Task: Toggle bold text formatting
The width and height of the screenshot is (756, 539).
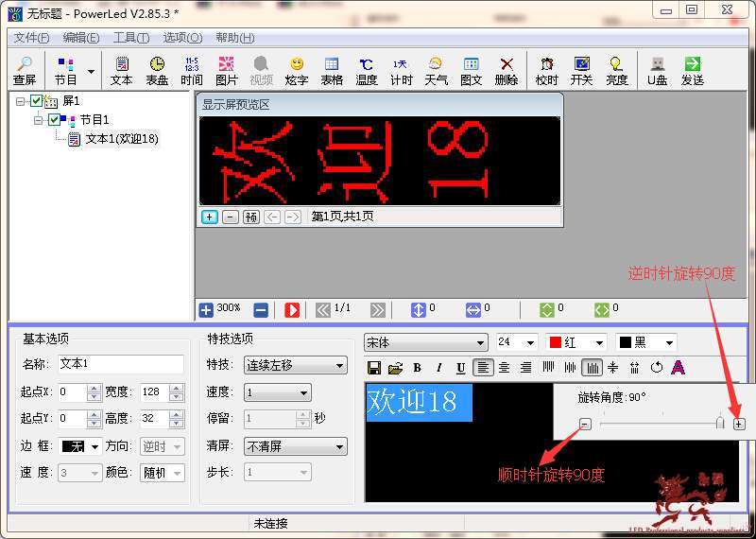Action: click(x=417, y=368)
